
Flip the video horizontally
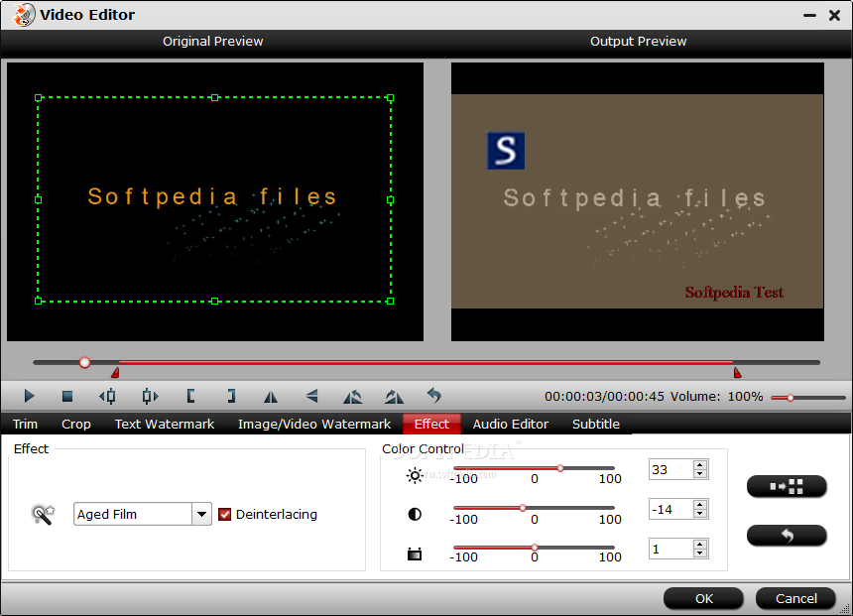(271, 397)
